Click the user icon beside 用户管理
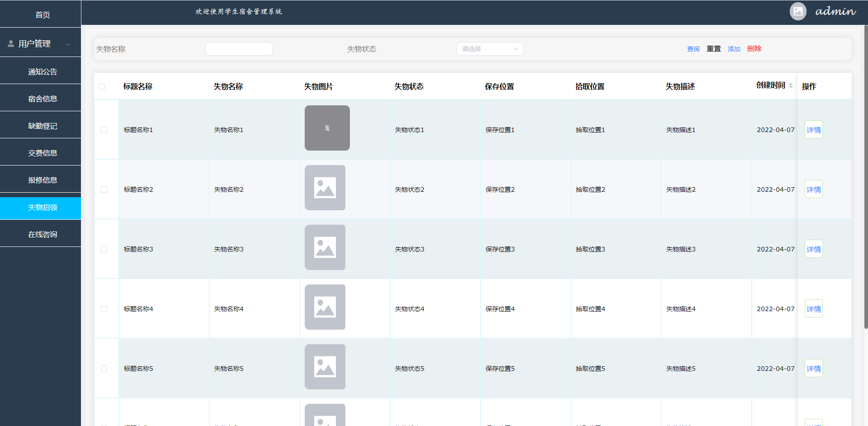The image size is (868, 426). click(x=11, y=44)
